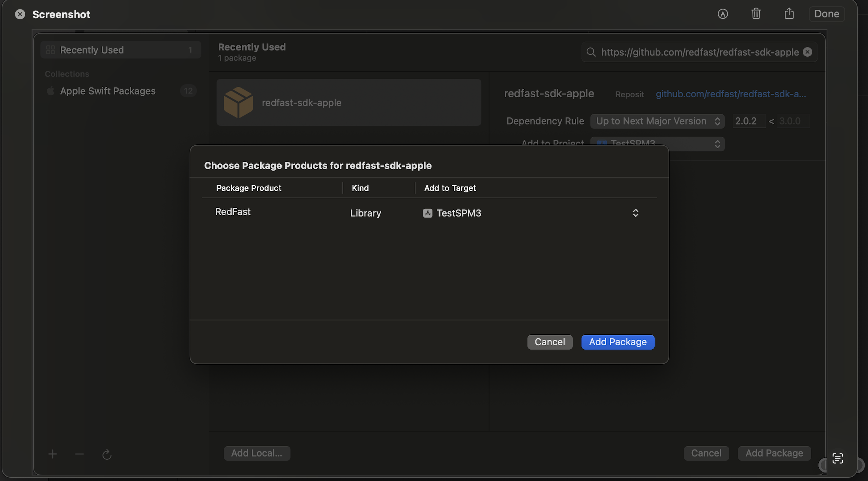Click the blue Add Package button

[x=618, y=342]
